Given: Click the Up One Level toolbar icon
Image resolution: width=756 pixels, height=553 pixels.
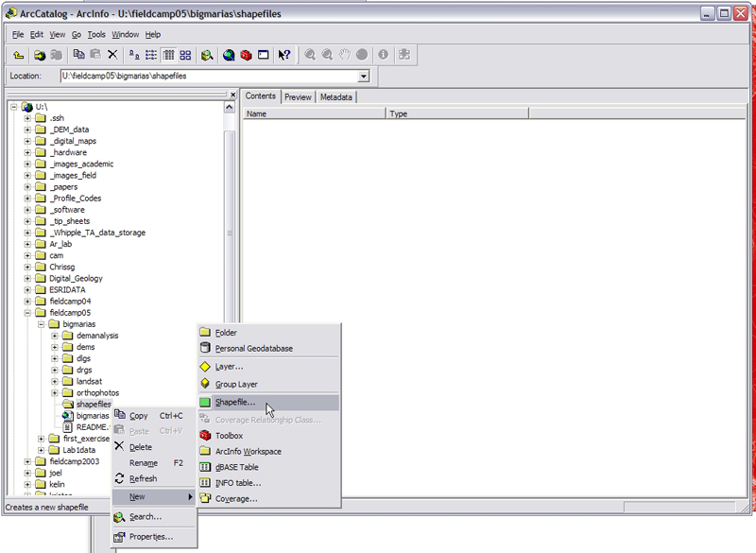Looking at the screenshot, I should click(19, 54).
